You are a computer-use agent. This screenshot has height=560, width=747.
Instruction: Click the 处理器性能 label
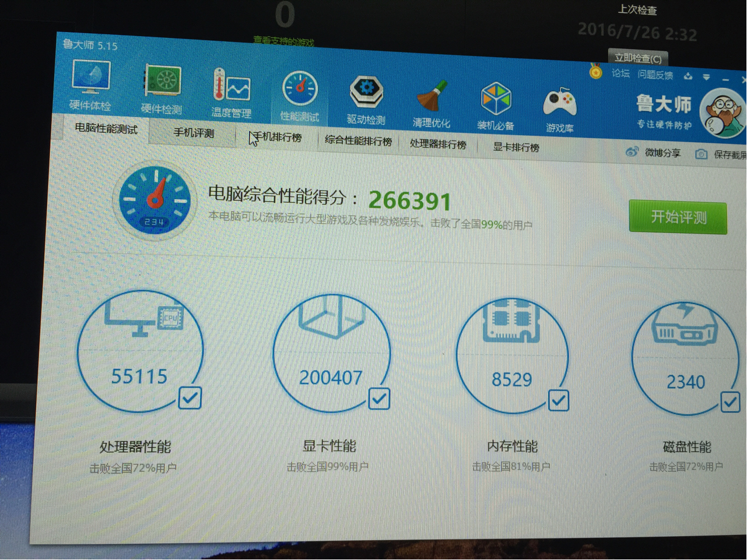(x=135, y=447)
